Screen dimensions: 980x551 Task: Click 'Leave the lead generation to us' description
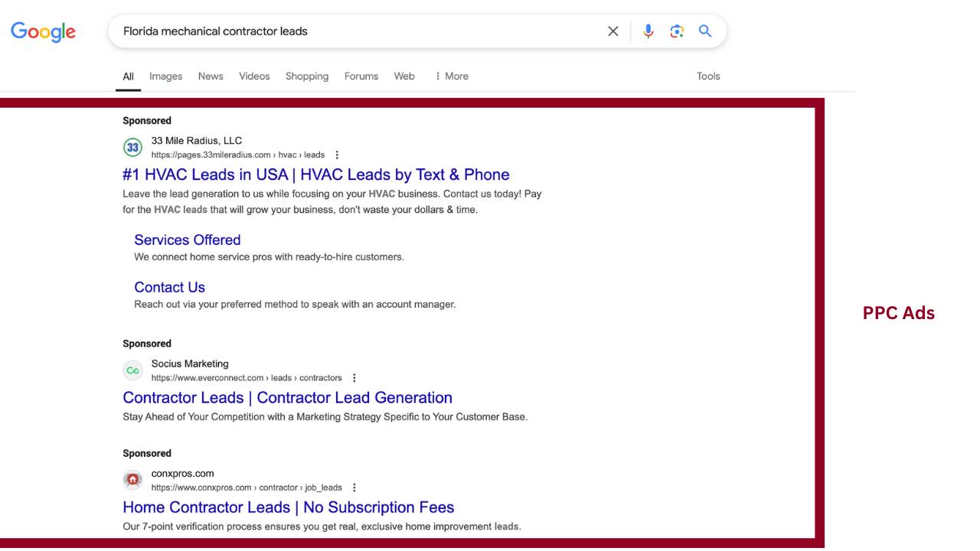tap(332, 202)
